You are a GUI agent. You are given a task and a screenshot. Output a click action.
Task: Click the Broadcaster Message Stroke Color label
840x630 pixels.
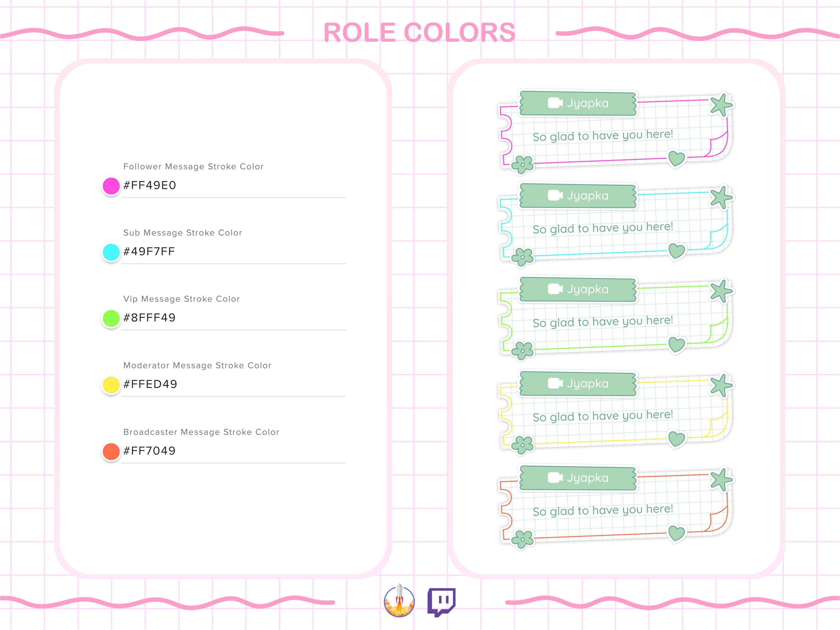pos(201,432)
